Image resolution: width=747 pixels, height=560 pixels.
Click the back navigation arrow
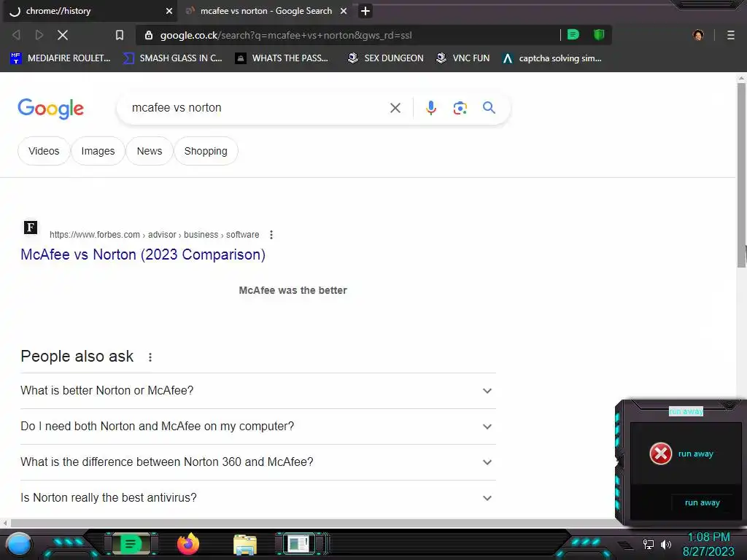(x=16, y=35)
